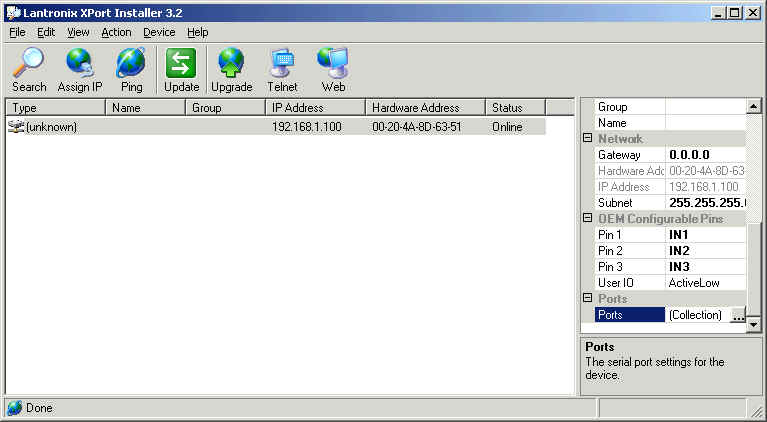
Task: Ping the selected device
Action: click(x=131, y=70)
